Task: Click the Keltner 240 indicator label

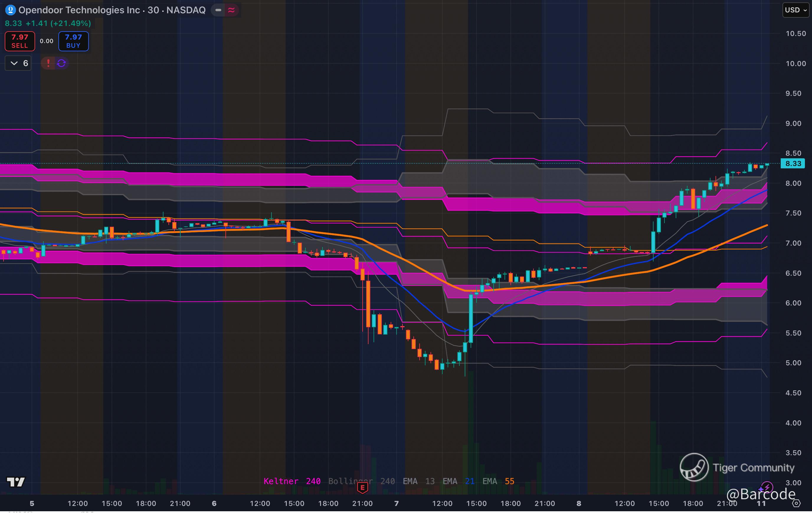Action: (x=292, y=481)
